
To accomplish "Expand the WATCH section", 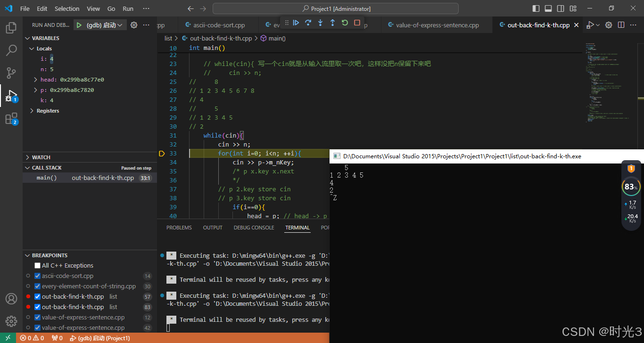I will 27,157.
